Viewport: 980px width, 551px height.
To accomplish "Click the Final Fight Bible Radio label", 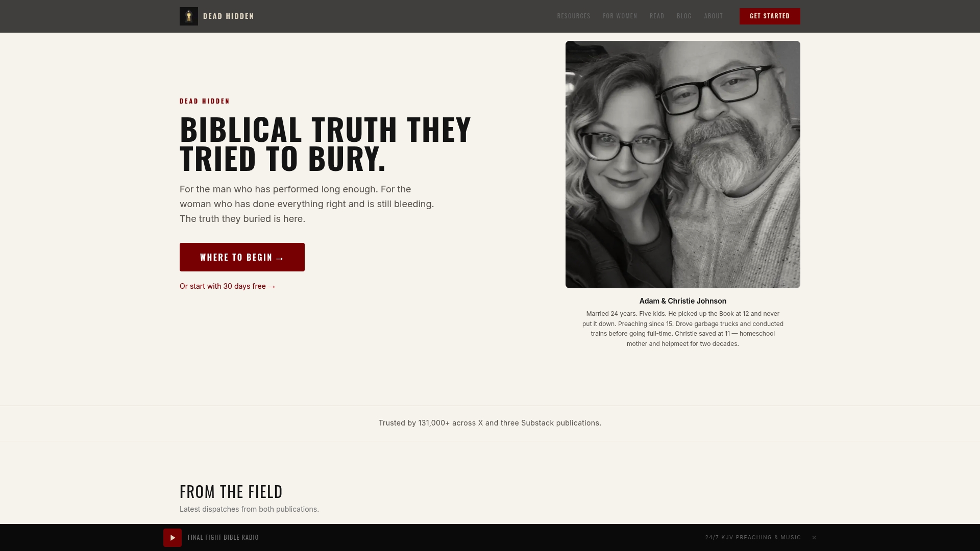I will coord(223,538).
